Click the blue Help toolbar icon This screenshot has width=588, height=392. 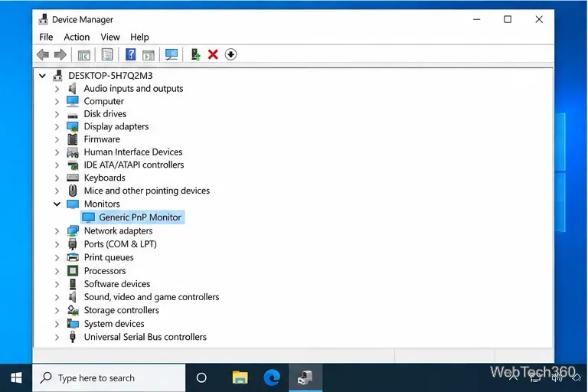130,55
